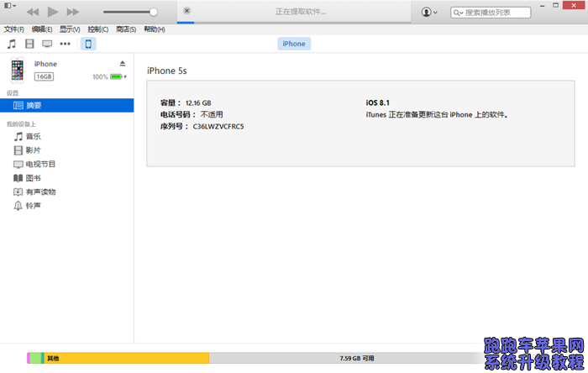This screenshot has height=373, width=588.
Task: Open the 商店(S) menu
Action: point(126,29)
